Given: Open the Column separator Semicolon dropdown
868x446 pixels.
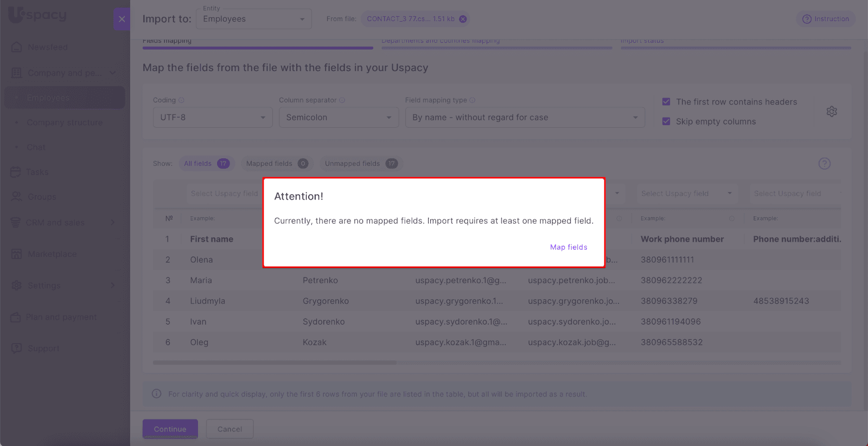Looking at the screenshot, I should [x=339, y=118].
